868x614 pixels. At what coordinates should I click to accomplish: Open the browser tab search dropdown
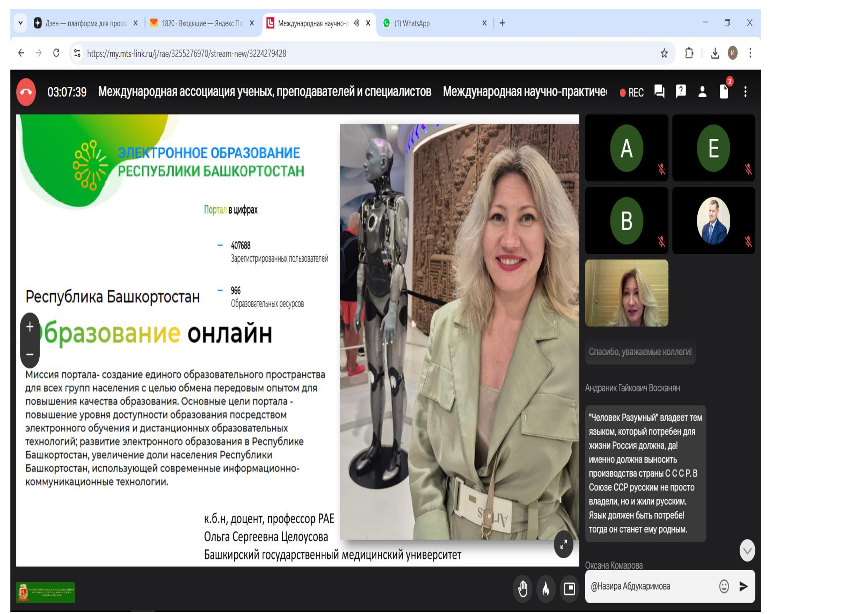pyautogui.click(x=20, y=23)
